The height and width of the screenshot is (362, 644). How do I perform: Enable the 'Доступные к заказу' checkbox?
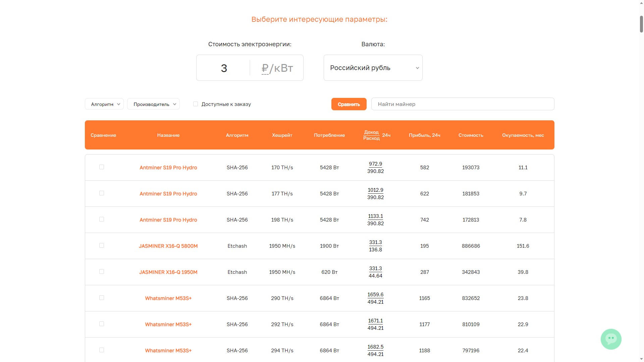click(196, 104)
